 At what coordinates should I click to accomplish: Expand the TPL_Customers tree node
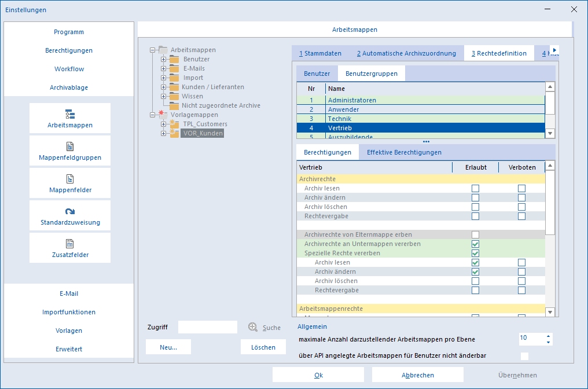[x=164, y=124]
